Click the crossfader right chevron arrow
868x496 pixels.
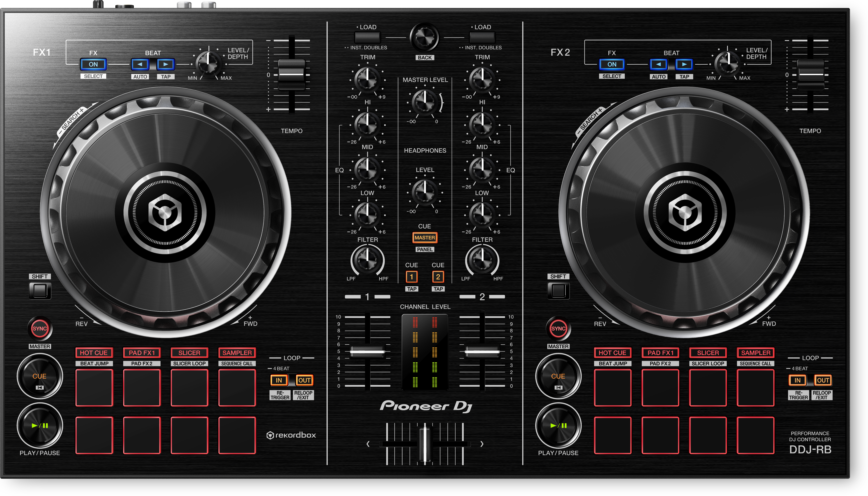[x=482, y=444]
